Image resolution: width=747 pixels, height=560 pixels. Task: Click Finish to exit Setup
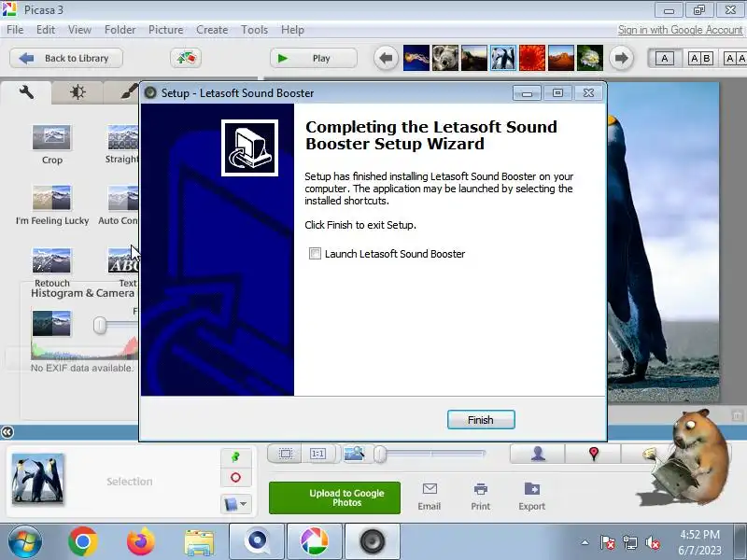[x=481, y=419]
